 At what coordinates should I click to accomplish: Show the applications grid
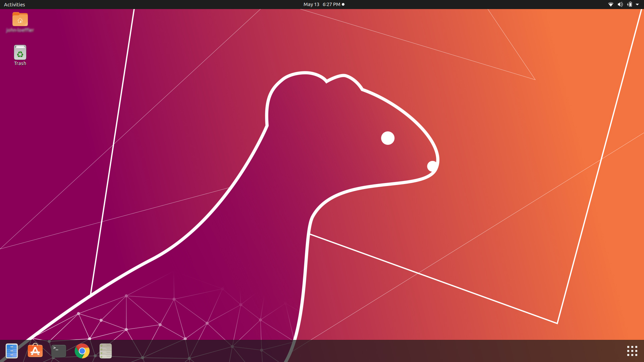(x=632, y=351)
